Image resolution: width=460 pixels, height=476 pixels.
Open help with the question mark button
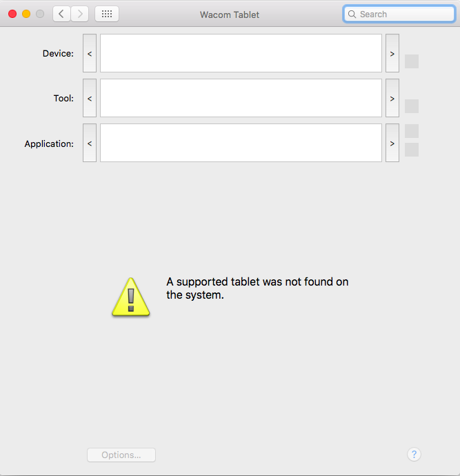pyautogui.click(x=414, y=455)
